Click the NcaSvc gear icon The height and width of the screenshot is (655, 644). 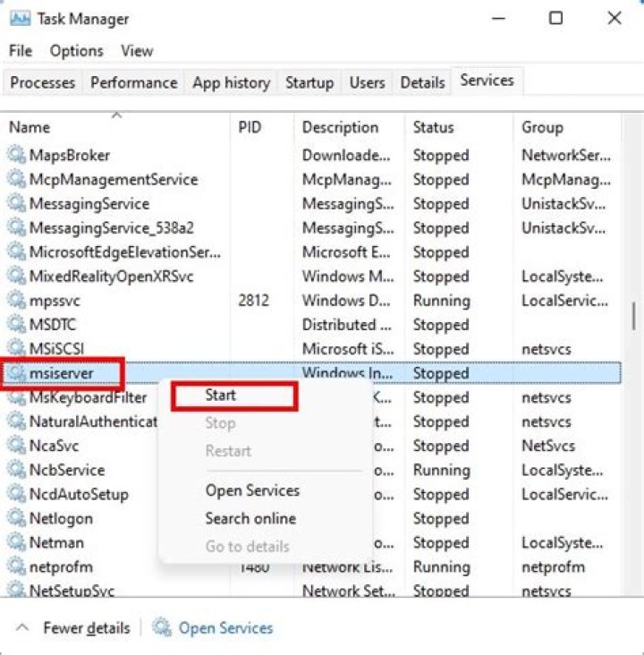tap(17, 445)
